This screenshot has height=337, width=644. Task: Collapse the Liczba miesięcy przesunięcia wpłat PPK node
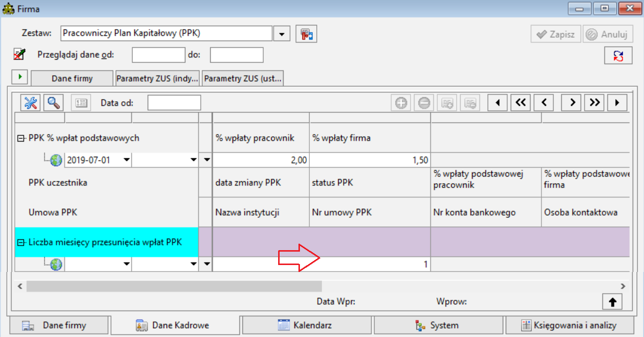[x=20, y=243]
